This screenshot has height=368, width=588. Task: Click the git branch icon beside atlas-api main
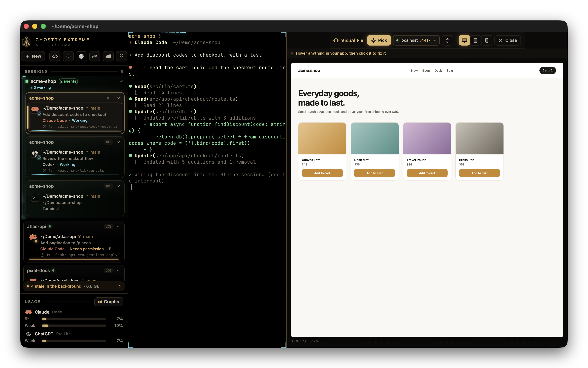(80, 237)
